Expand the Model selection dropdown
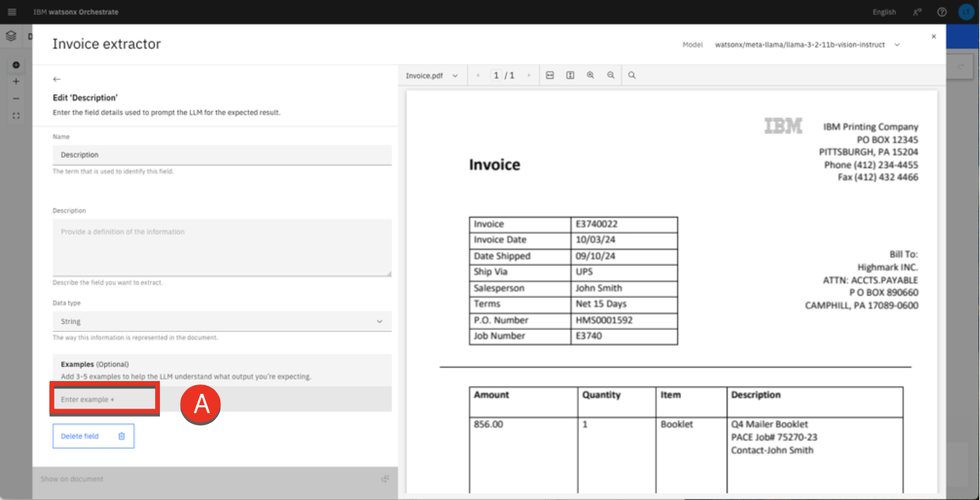The image size is (980, 500). tap(897, 45)
